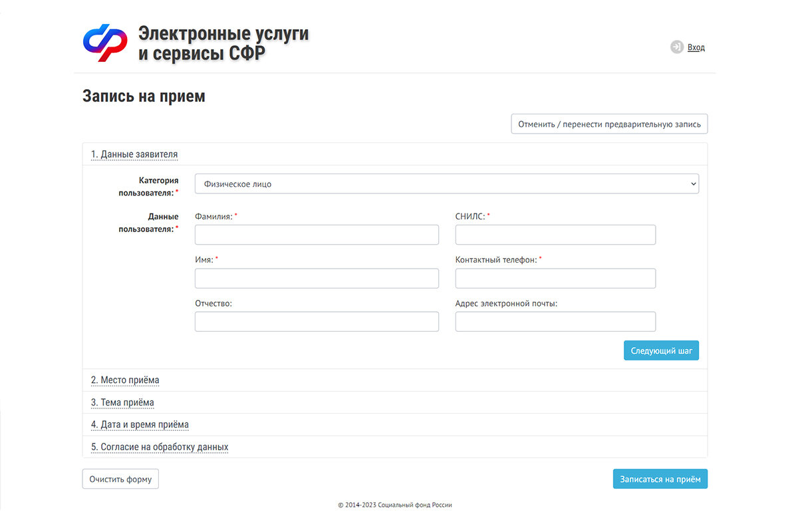Image resolution: width=798 pixels, height=532 pixels.
Task: Click the Адрес электронной почты field
Action: 555,321
